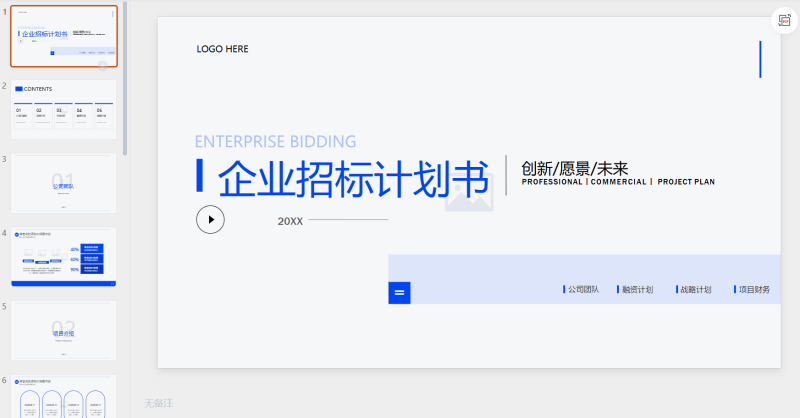Screen dimensions: 800x418
Task: Click the ENTERPRISE BIDDING subtitle
Action: (x=276, y=141)
